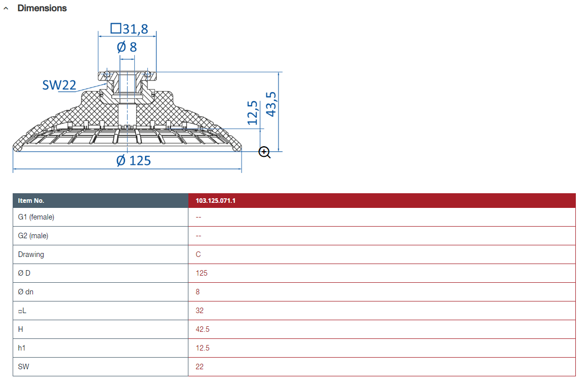588x390 pixels.
Task: Click the '43,5' height dimension in drawing
Action: (x=271, y=104)
